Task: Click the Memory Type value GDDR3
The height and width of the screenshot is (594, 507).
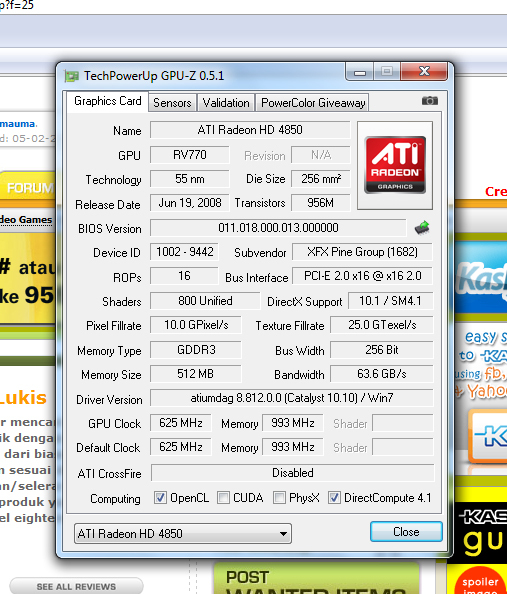Action: point(196,350)
